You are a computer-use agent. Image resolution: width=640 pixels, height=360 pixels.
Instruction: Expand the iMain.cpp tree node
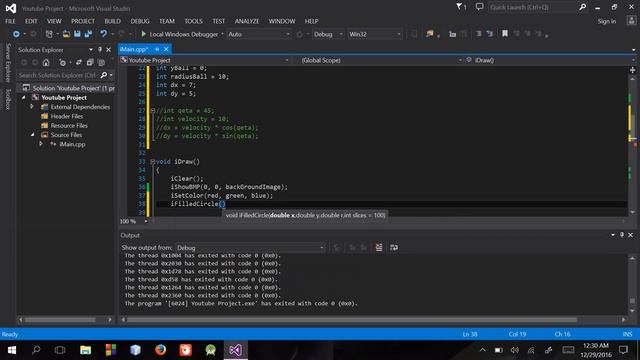41,144
